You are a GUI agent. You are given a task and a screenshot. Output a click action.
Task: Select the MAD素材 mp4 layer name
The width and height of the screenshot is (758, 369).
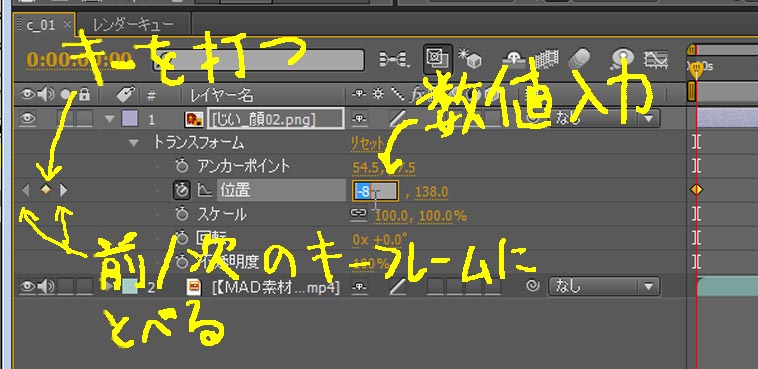[276, 288]
